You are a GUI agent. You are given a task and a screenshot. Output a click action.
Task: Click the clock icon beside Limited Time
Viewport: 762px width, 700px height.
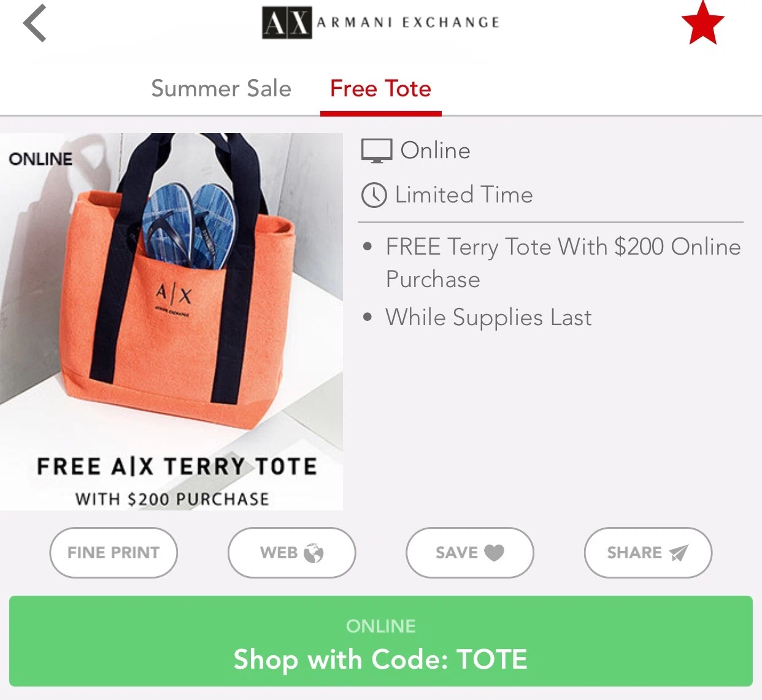point(374,195)
